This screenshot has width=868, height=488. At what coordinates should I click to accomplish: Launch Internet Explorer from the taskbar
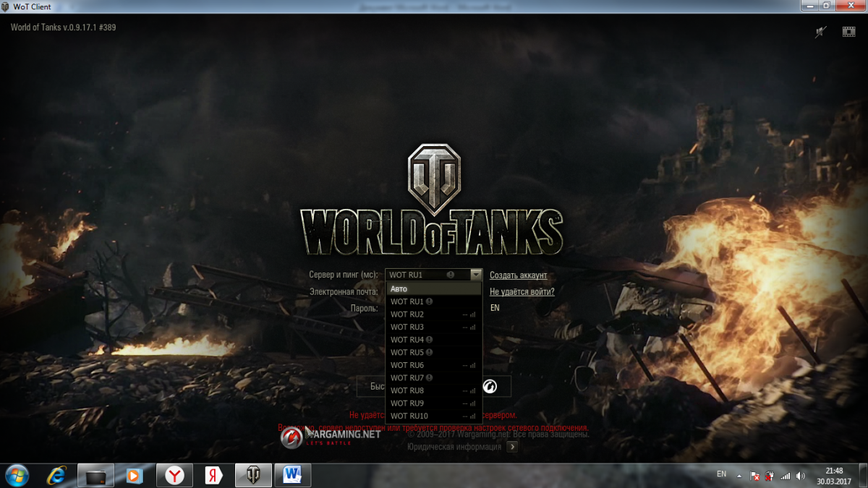tap(56, 475)
